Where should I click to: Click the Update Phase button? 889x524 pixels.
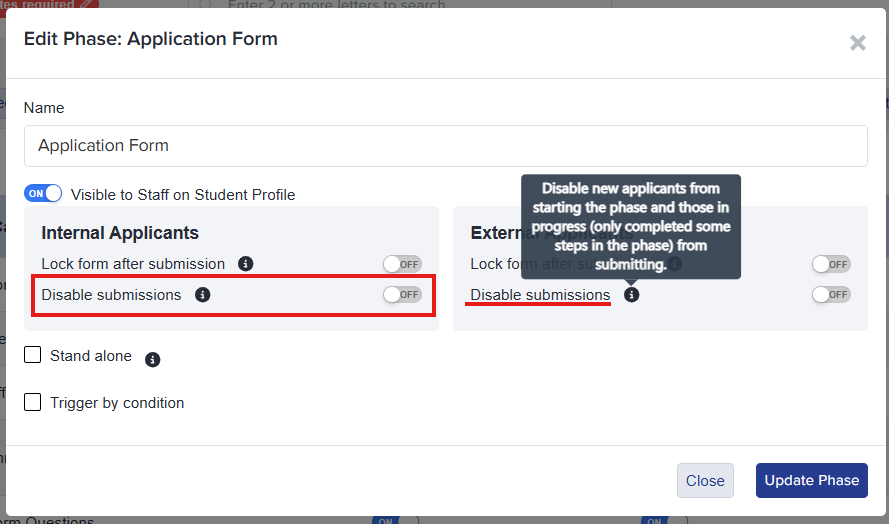pyautogui.click(x=811, y=480)
